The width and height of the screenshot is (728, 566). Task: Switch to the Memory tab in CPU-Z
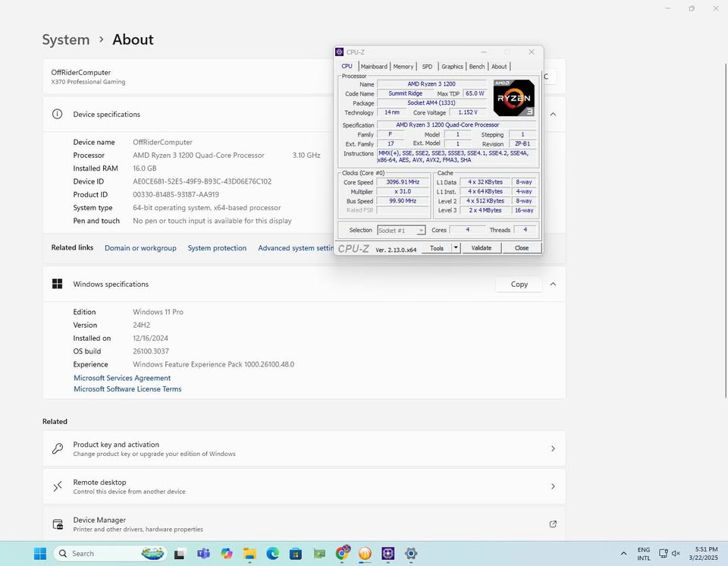pos(403,67)
